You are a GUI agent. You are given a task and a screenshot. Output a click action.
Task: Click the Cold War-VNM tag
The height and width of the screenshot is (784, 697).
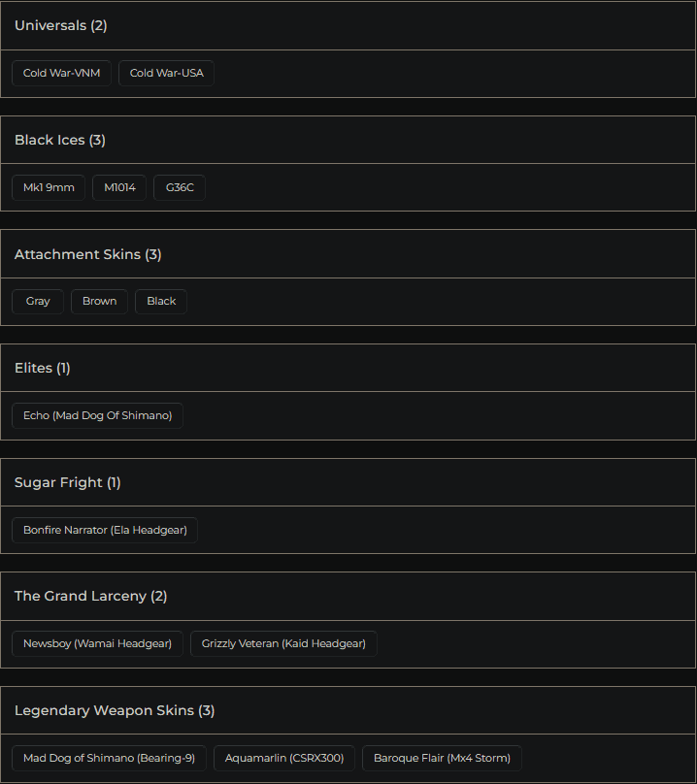pos(61,73)
